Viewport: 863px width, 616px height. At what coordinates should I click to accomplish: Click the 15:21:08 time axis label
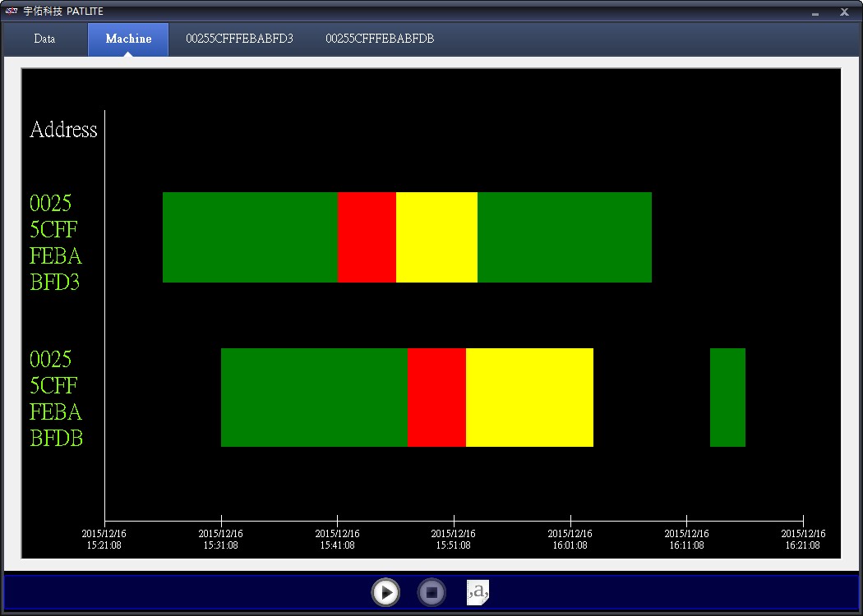(x=104, y=539)
